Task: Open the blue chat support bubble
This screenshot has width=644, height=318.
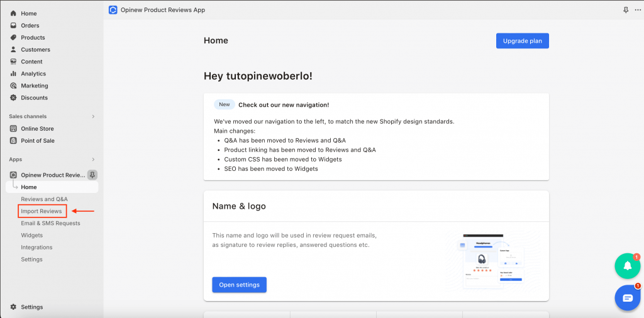Action: tap(628, 298)
